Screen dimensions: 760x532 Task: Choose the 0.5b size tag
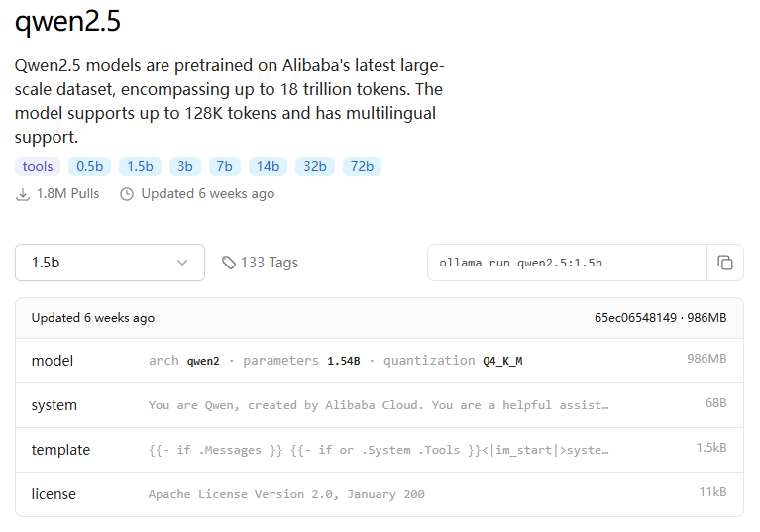click(90, 166)
